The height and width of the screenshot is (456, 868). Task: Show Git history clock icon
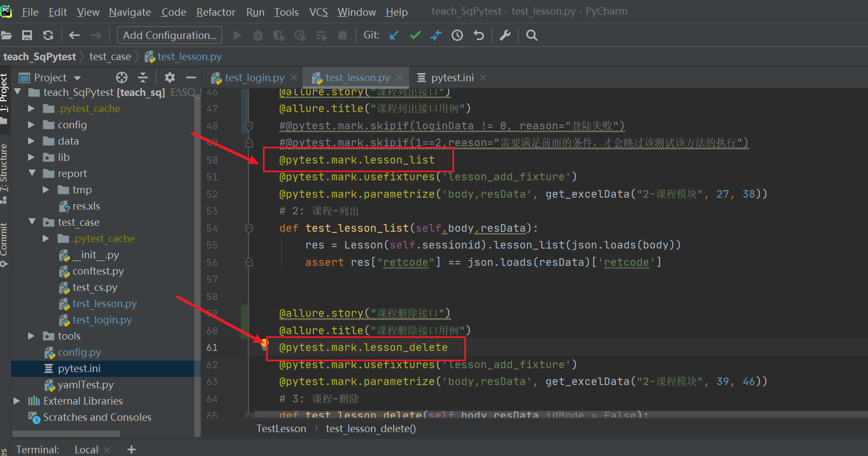(457, 35)
